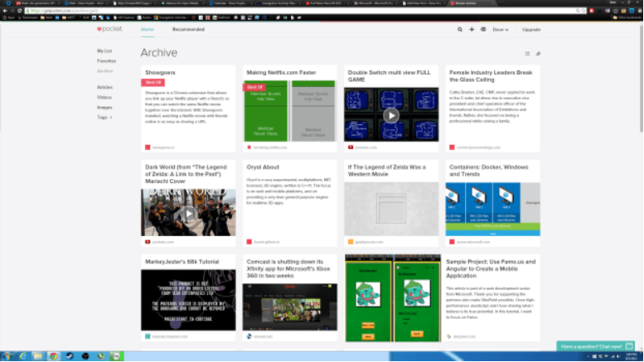Click the plus icon to add item

472,29
